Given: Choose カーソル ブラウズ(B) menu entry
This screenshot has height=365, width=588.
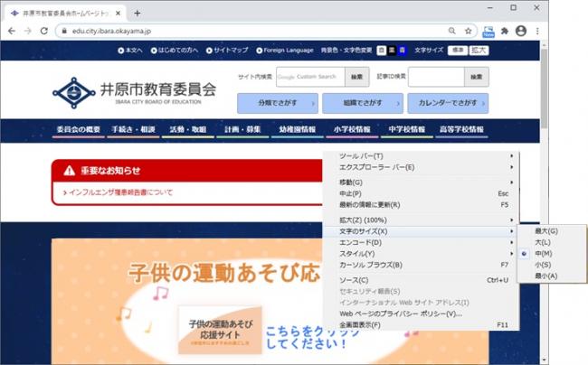Looking at the screenshot, I should pos(422,265).
